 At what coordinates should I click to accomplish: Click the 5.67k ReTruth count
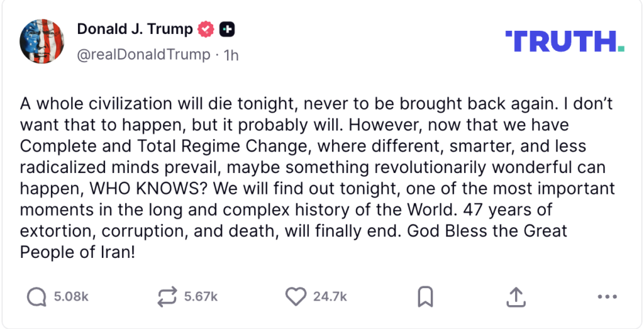(x=201, y=296)
